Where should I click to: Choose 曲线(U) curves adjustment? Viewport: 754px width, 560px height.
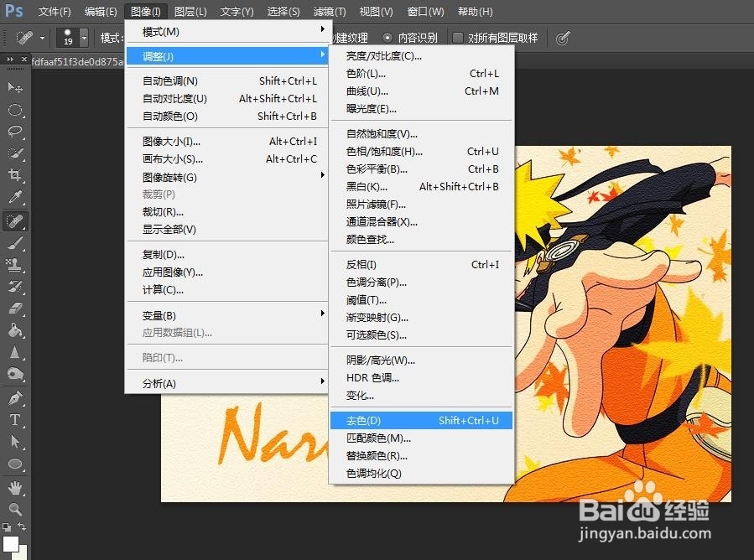point(421,91)
